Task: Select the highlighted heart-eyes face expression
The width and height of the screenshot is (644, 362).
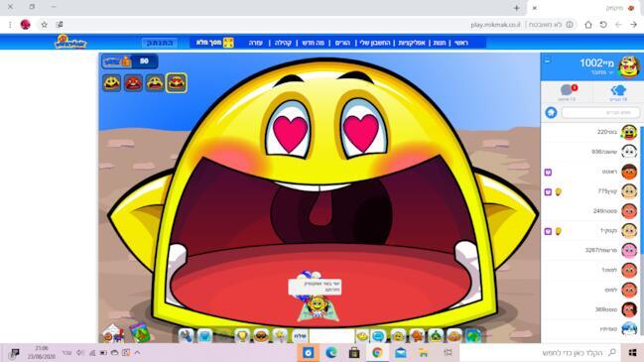Action: [177, 83]
